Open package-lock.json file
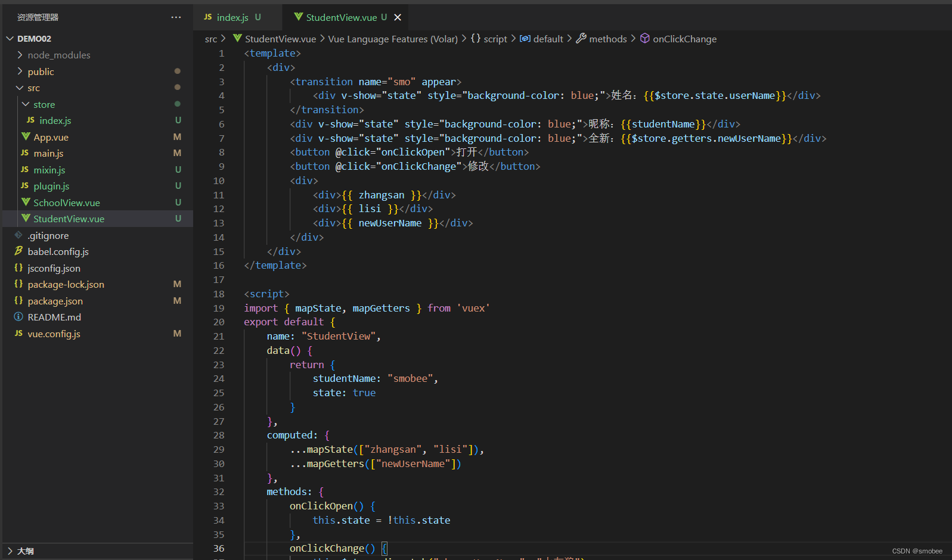 [x=66, y=284]
